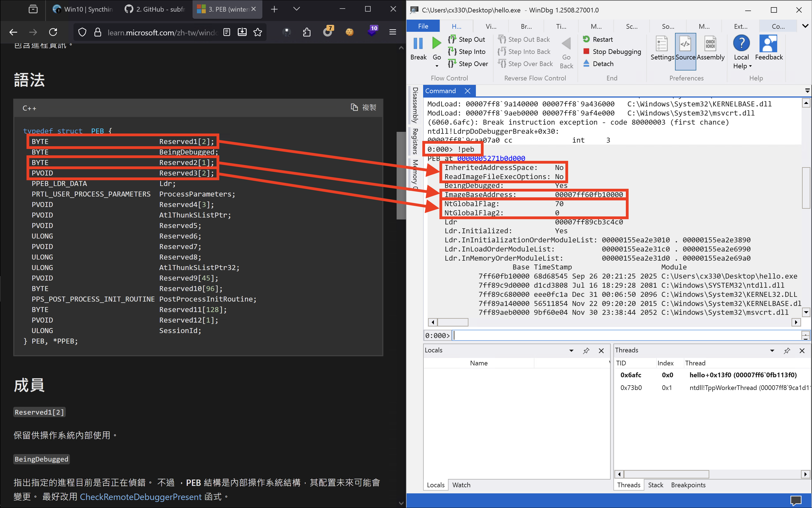Open Locals panel dropdown arrow
Viewport: 812px width, 508px height.
tap(571, 350)
